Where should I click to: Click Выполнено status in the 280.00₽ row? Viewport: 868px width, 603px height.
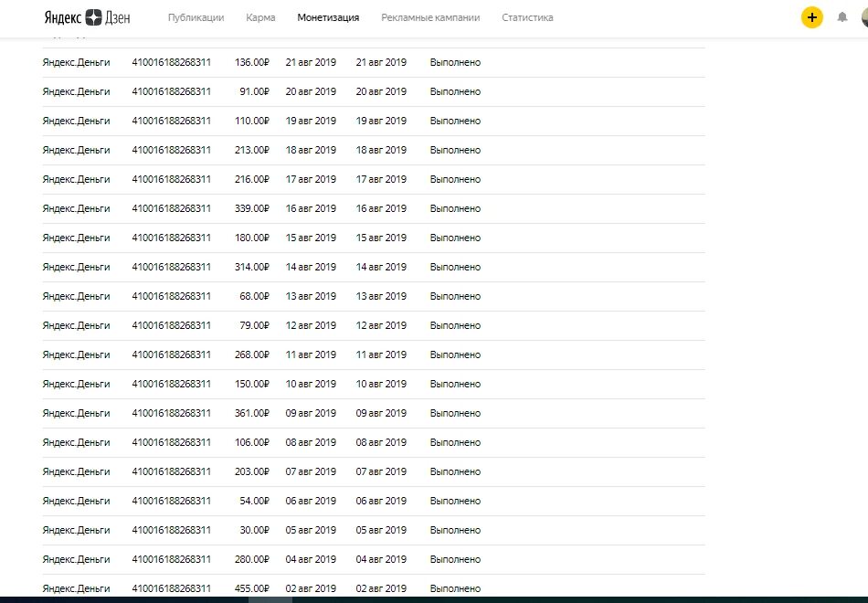click(455, 560)
